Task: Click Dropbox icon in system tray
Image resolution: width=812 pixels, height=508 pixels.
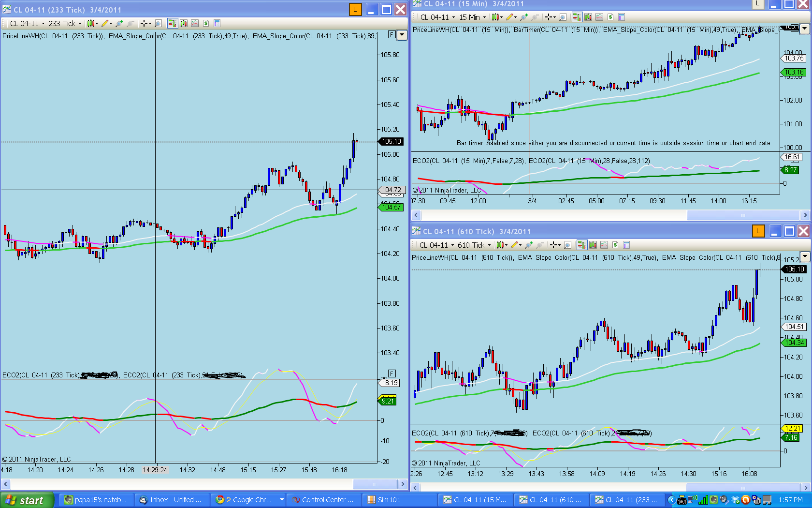Action: [x=735, y=500]
